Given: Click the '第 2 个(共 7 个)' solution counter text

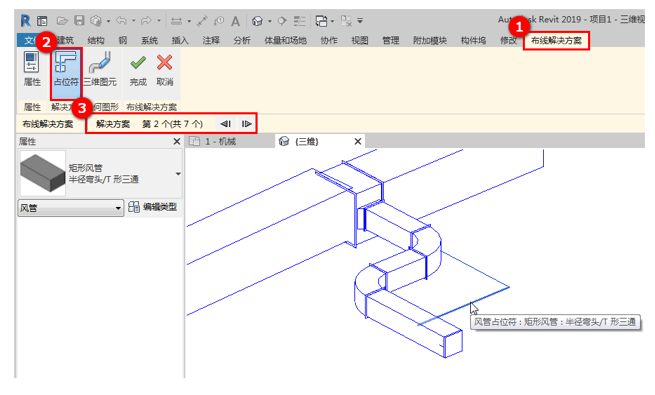Looking at the screenshot, I should pos(173,124).
